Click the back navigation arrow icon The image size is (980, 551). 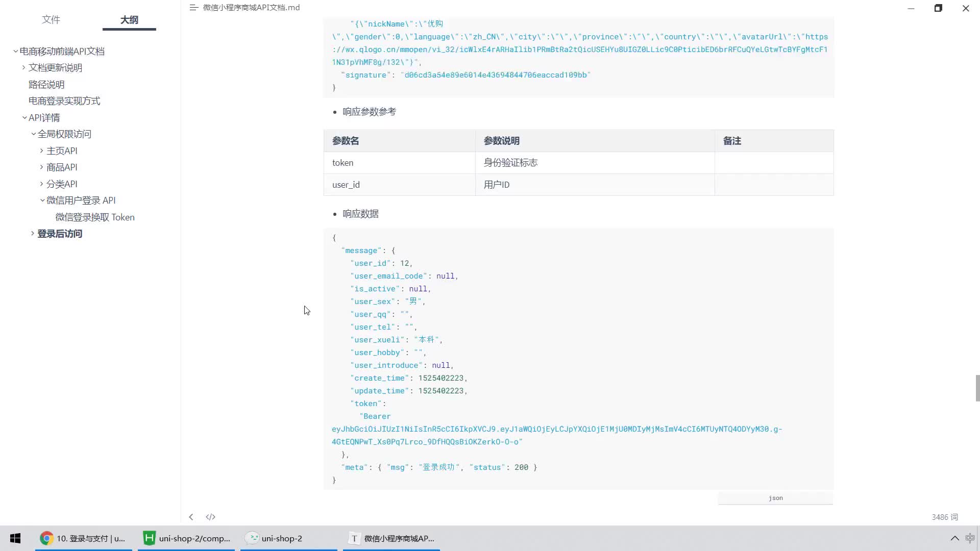coord(191,516)
